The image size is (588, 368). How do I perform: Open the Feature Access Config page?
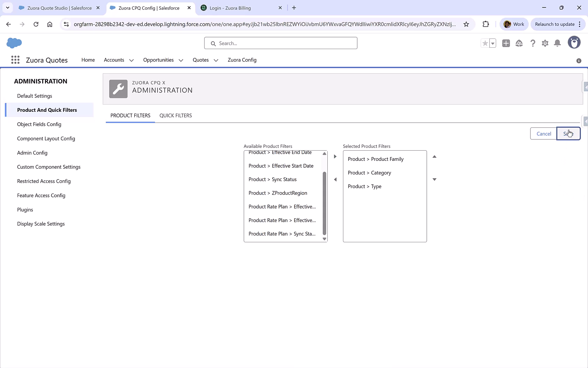41,195
